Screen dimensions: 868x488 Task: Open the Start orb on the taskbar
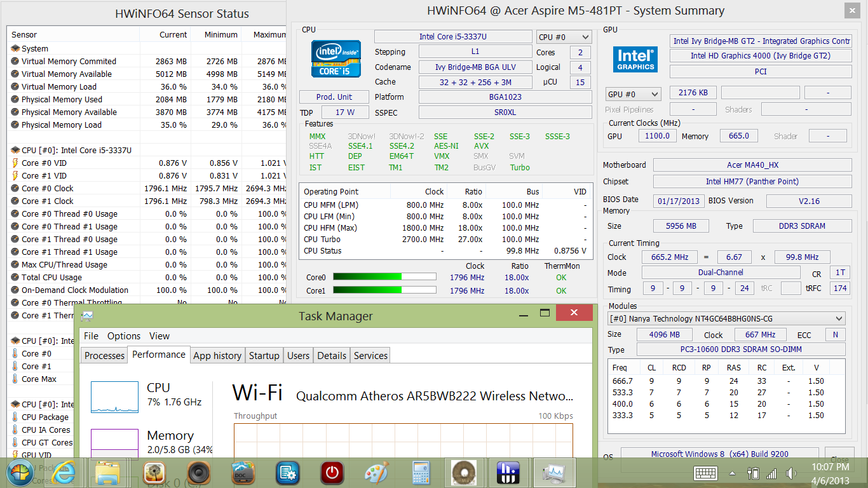[x=20, y=473]
